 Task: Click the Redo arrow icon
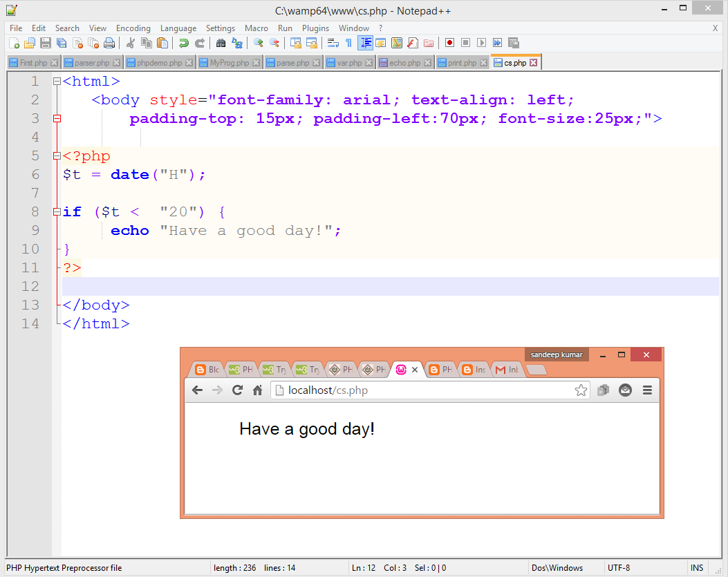(x=200, y=43)
